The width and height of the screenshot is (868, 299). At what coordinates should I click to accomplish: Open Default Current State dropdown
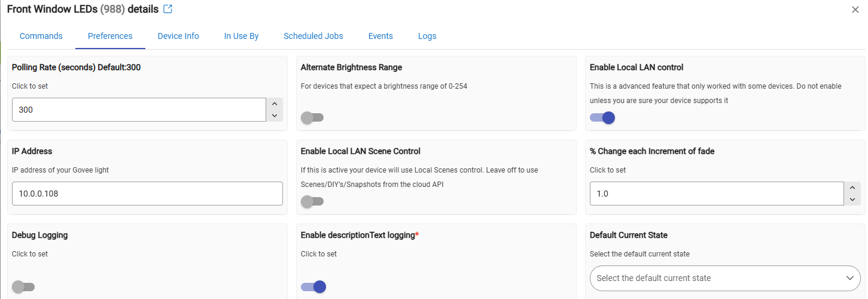pos(718,278)
